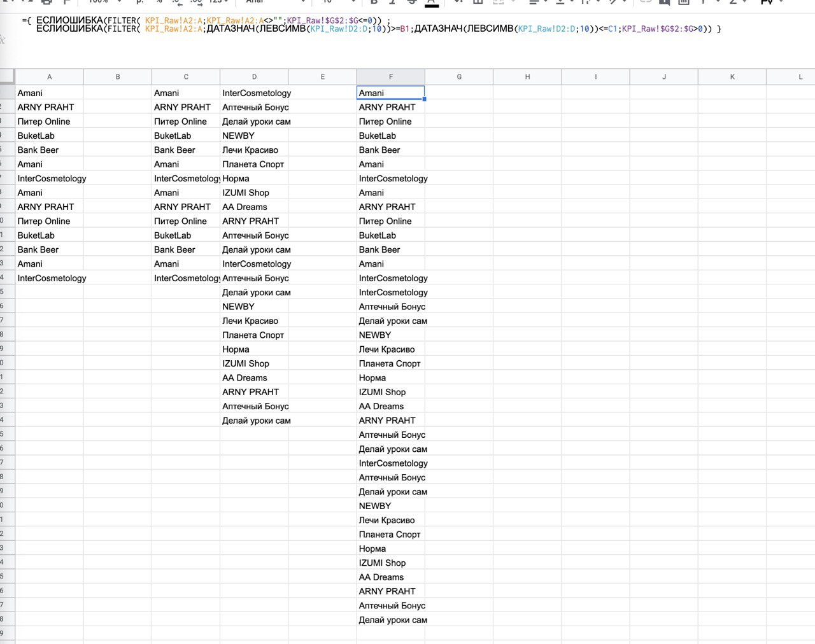Select cell A14 containing InterCosmetology
This screenshot has width=815, height=644.
[x=50, y=278]
